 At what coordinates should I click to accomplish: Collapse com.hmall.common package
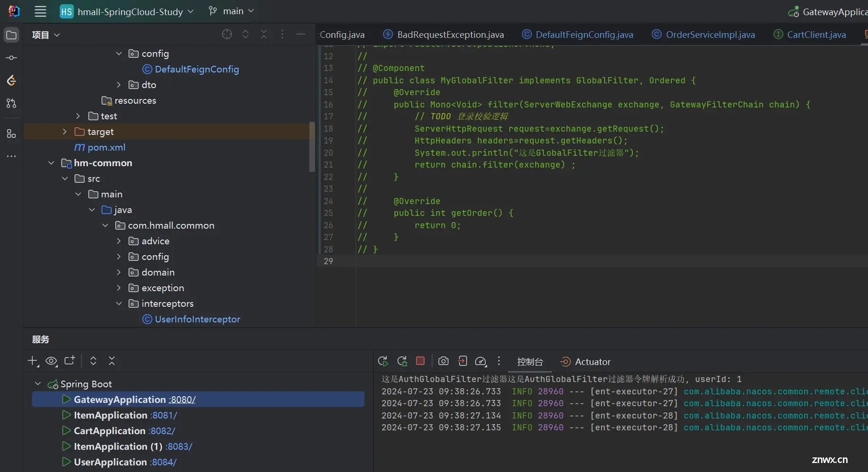pyautogui.click(x=105, y=225)
